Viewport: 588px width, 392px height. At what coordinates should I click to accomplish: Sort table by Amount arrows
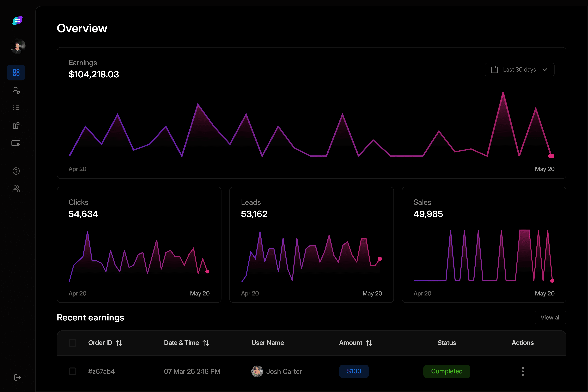[369, 343]
